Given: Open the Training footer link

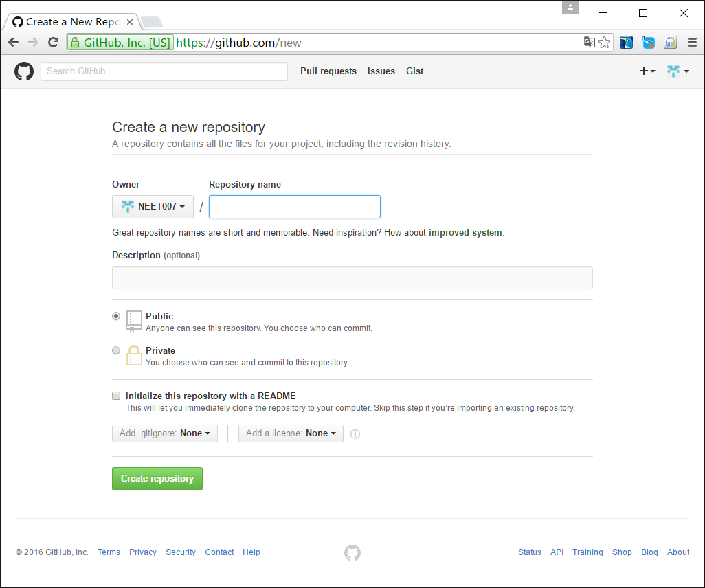Looking at the screenshot, I should (x=587, y=552).
